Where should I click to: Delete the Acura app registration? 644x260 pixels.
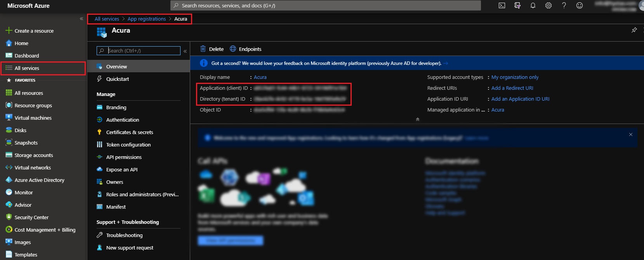point(212,49)
